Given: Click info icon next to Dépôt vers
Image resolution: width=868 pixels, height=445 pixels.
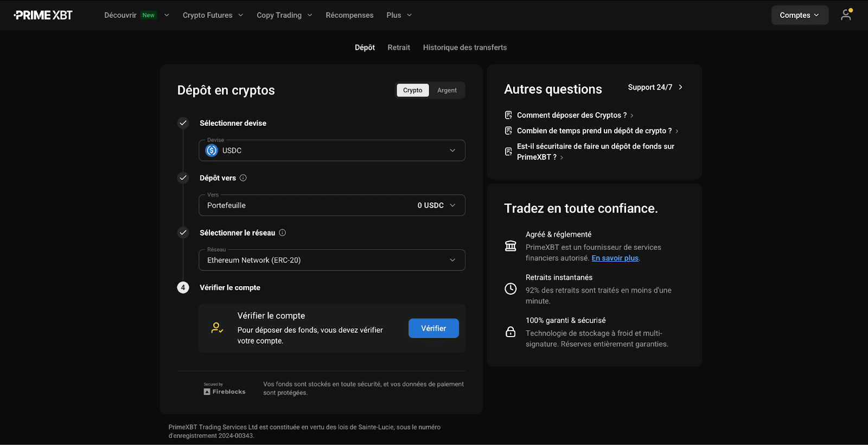Looking at the screenshot, I should click(x=243, y=178).
